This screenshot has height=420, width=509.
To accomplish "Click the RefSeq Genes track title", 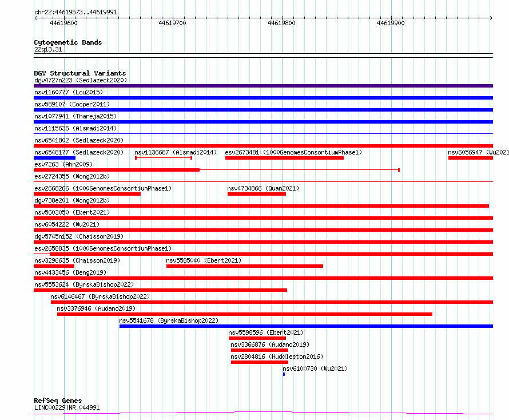I will (x=58, y=401).
